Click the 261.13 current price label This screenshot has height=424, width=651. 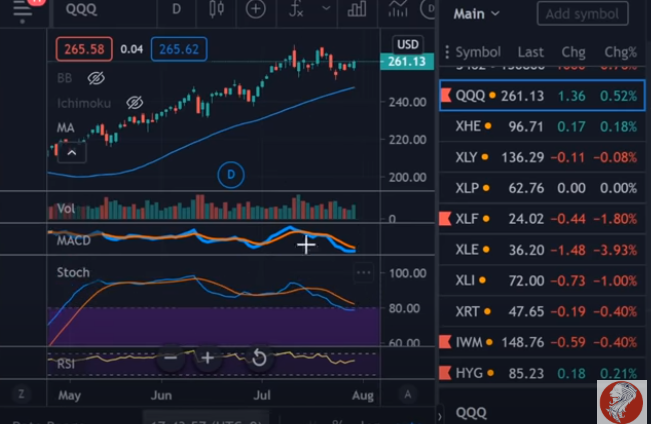(407, 61)
